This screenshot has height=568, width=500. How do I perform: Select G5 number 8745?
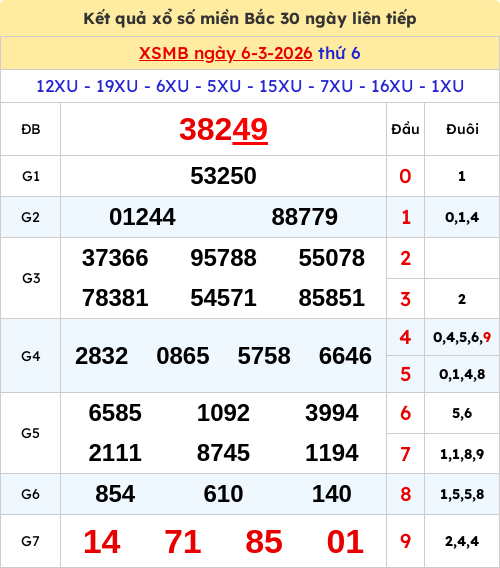[x=224, y=453]
